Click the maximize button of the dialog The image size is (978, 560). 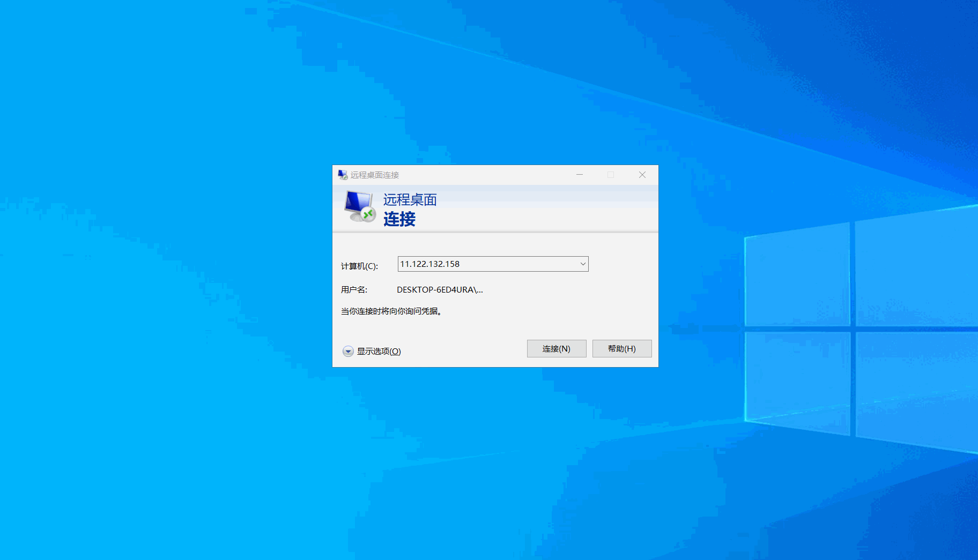click(x=610, y=174)
